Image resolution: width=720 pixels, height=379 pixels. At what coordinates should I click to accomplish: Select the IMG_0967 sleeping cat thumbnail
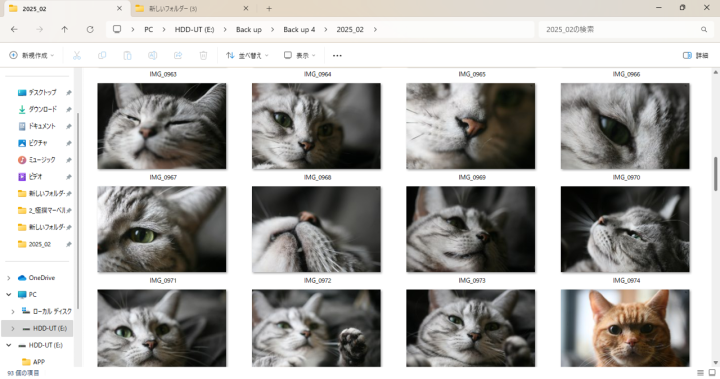[x=162, y=126]
